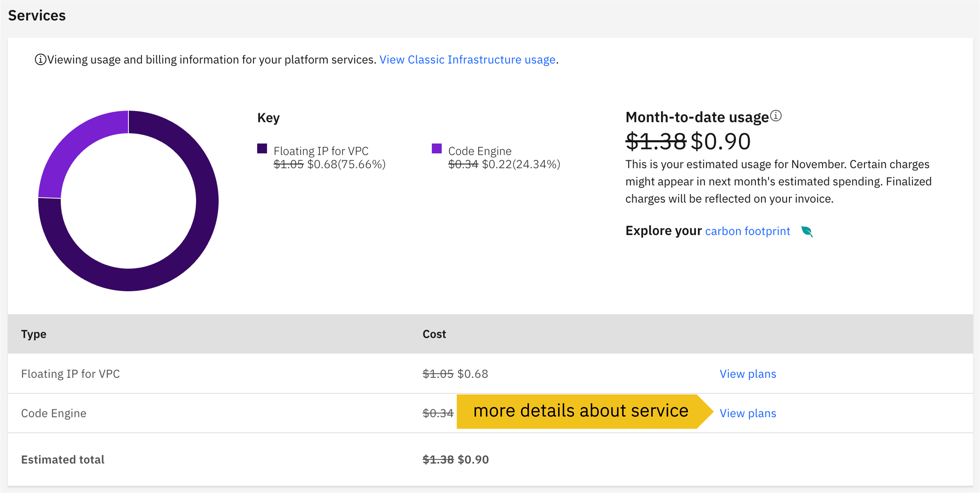Screen dimensions: 980x493
Task: Click the green leaf icon beside carbon footprint
Action: point(806,231)
